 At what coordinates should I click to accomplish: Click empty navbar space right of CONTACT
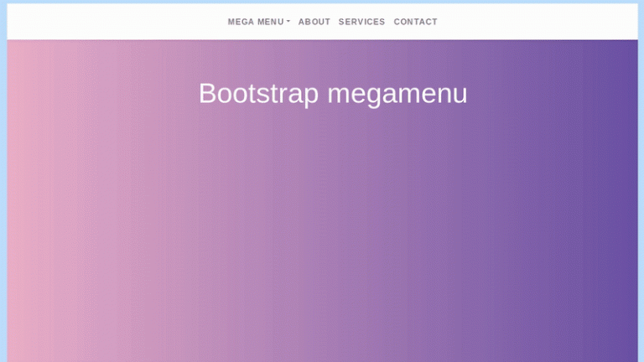pos(537,22)
